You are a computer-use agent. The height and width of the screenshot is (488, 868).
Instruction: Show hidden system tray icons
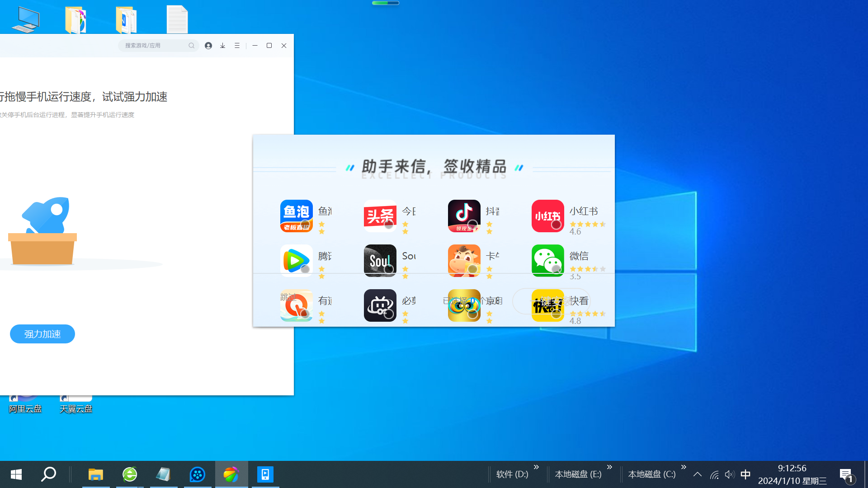(698, 474)
